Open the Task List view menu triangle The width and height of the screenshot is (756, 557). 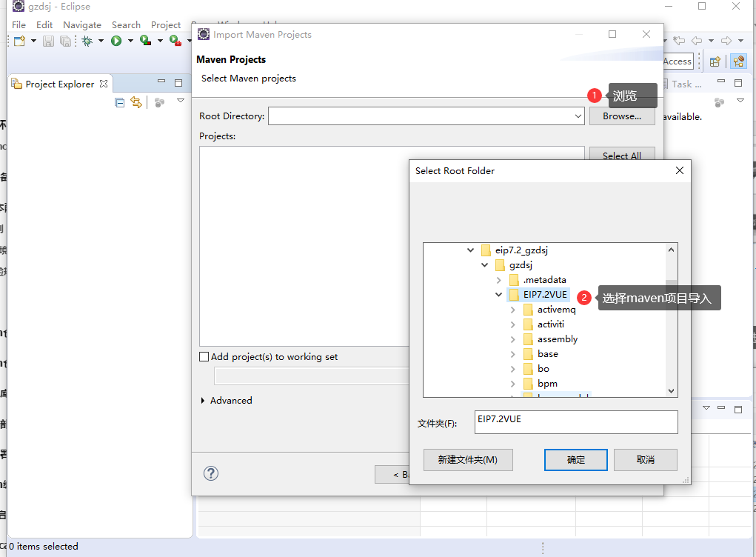[x=740, y=100]
